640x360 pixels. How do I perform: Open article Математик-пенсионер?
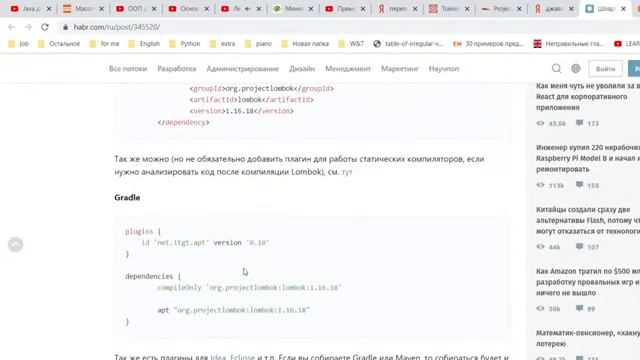[x=588, y=338]
